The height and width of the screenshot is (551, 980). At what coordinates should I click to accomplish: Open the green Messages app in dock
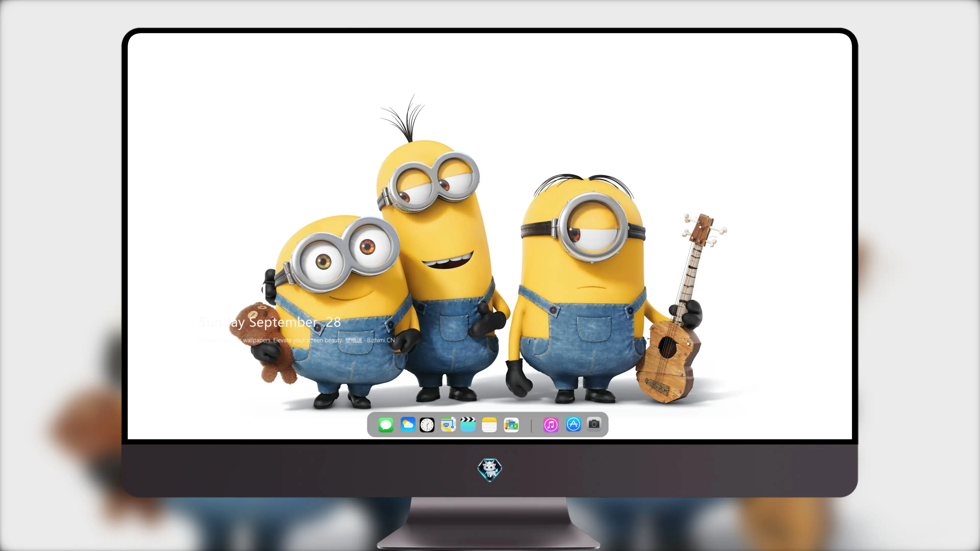[386, 425]
